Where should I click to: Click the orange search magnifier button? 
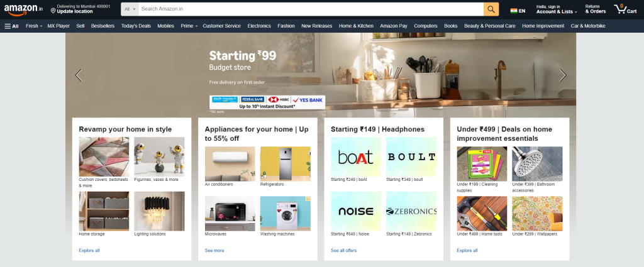(491, 9)
